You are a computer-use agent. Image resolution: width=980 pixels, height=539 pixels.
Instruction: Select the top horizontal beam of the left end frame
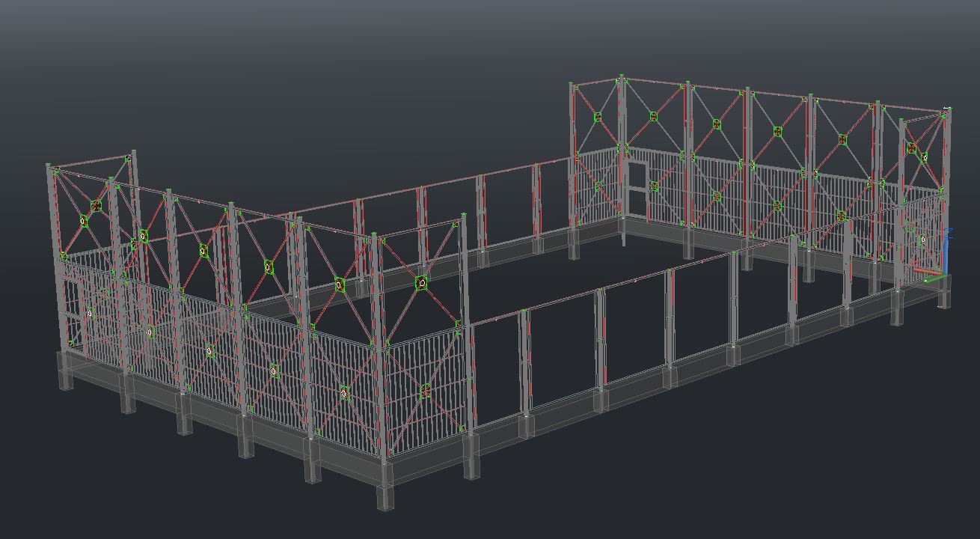91,161
